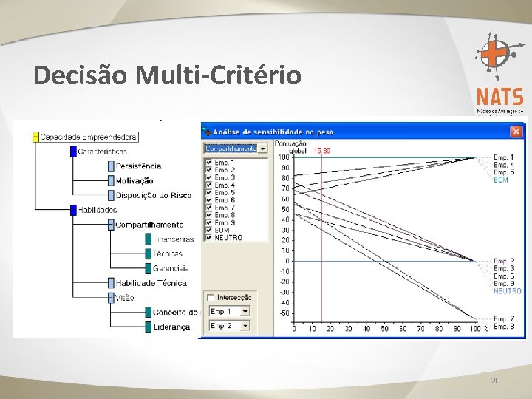The height and width of the screenshot is (399, 532).
Task: Enable the Intersecção checkbox
Action: [x=211, y=298]
